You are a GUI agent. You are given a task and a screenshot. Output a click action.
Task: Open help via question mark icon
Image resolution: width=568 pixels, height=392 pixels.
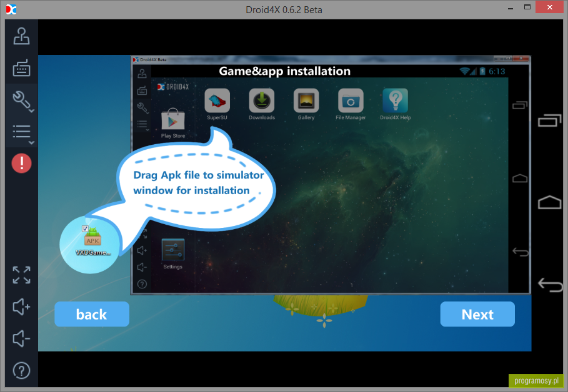click(21, 371)
